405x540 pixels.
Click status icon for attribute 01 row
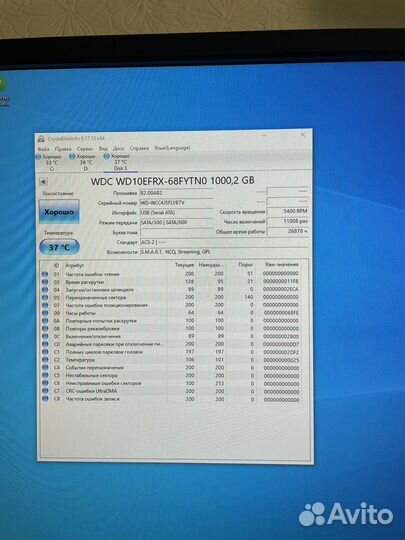click(45, 274)
